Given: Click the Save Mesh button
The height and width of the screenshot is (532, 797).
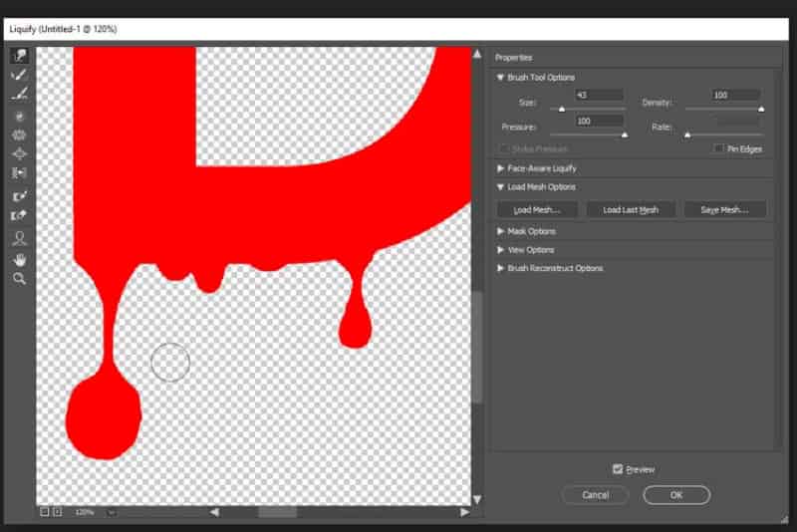Looking at the screenshot, I should pyautogui.click(x=725, y=209).
